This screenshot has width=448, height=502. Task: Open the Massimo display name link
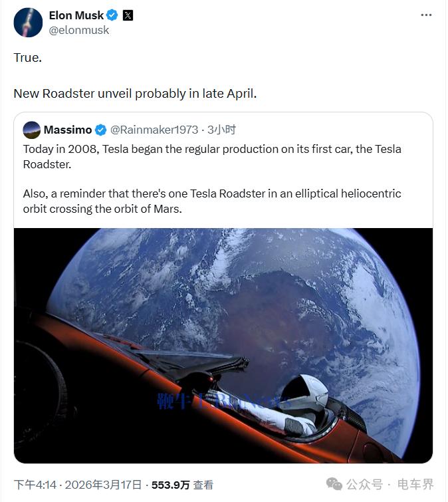click(68, 130)
